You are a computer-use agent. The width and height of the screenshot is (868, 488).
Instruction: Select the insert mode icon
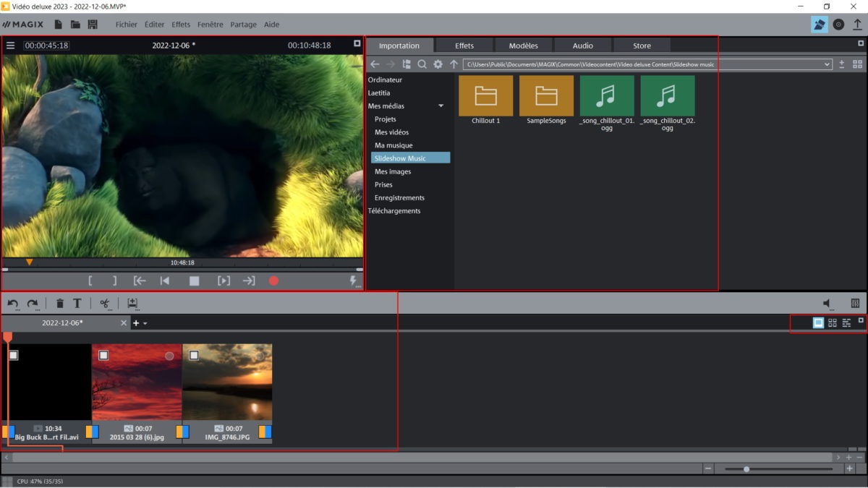(132, 304)
